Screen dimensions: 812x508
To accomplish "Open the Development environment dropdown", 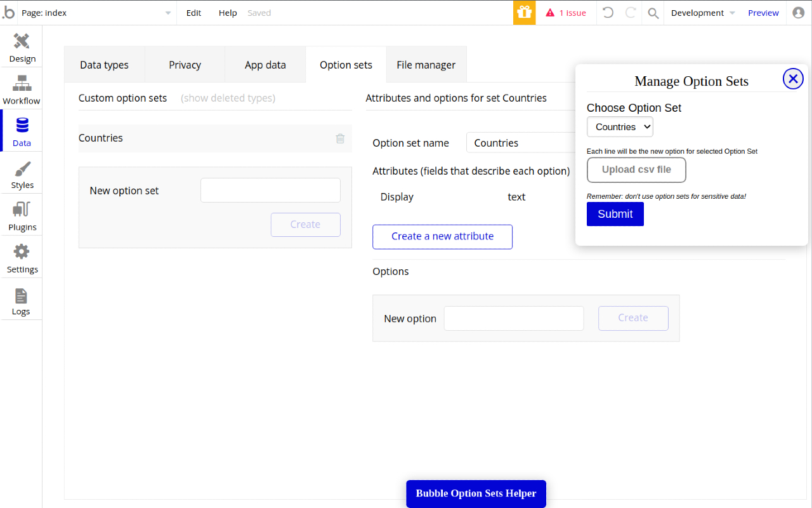I will click(x=701, y=13).
